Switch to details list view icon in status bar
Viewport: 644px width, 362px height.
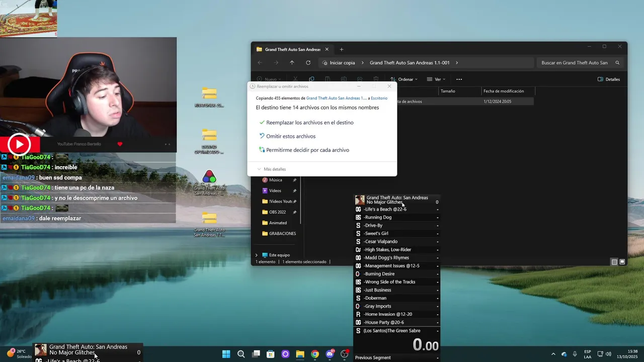click(614, 262)
